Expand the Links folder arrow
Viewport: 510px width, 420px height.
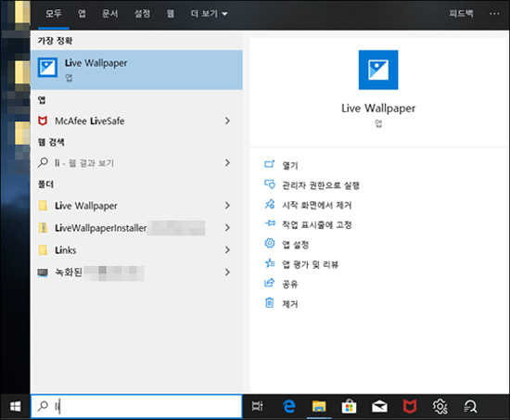[x=227, y=249]
